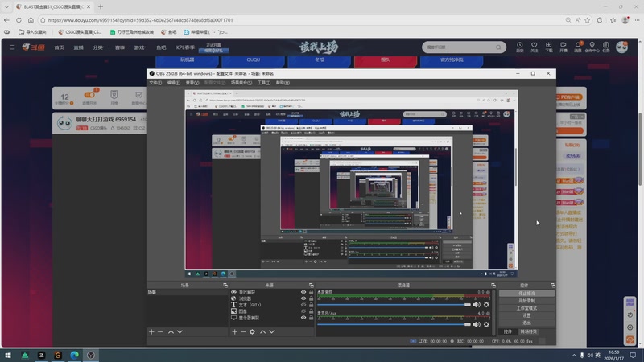The height and width of the screenshot is (362, 644).
Task: Pop out the 混音器 Mixer dock
Action: pos(493,286)
